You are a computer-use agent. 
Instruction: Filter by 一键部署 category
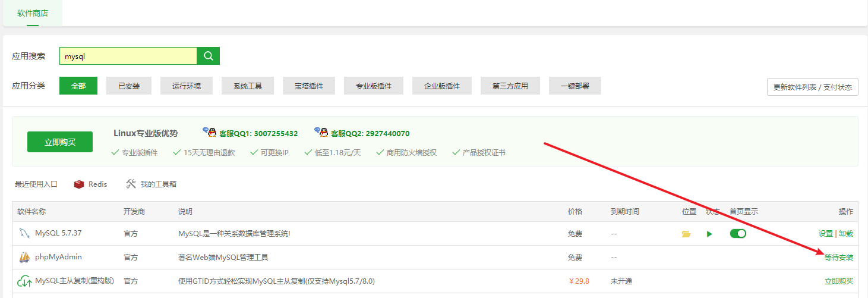coord(575,86)
